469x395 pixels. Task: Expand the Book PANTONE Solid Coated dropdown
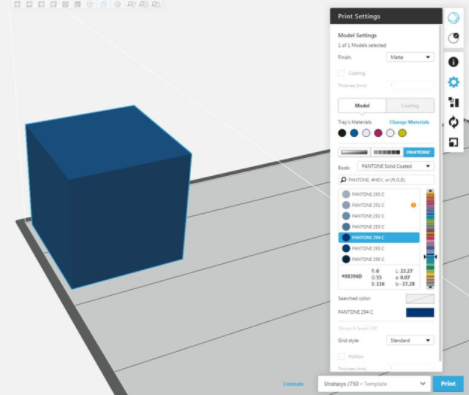pos(396,166)
